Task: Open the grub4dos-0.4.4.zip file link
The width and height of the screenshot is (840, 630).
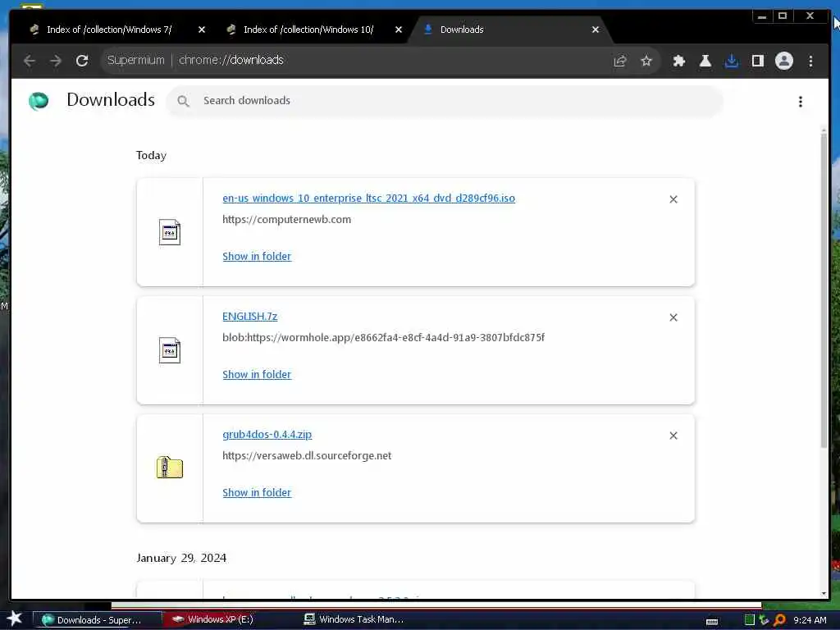Action: 267,435
